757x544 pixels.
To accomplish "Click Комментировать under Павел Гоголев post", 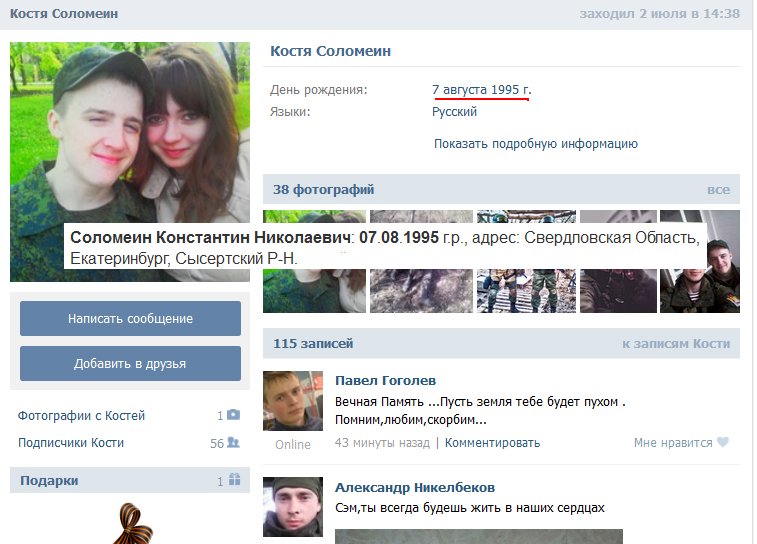I will (492, 443).
